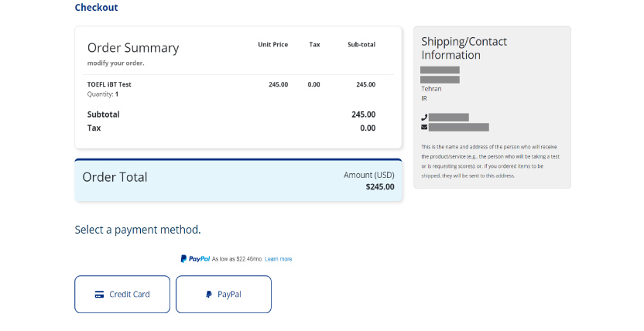The height and width of the screenshot is (331, 644).
Task: Click the Order Total $245.00 amount
Action: (x=380, y=187)
